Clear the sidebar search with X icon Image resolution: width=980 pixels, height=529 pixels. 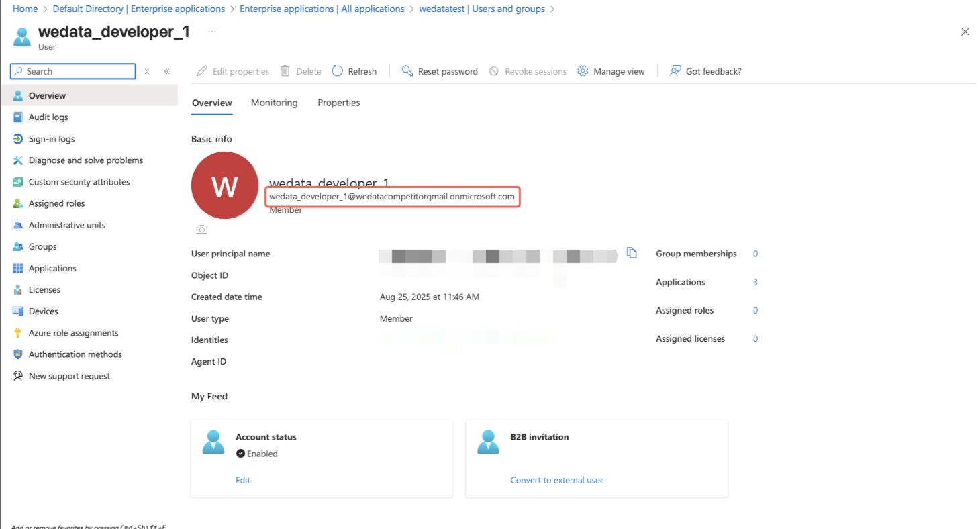147,71
